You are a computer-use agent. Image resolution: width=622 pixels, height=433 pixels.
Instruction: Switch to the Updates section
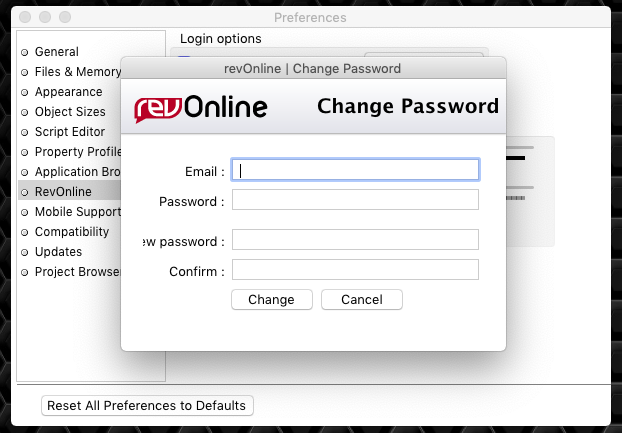[x=58, y=252]
